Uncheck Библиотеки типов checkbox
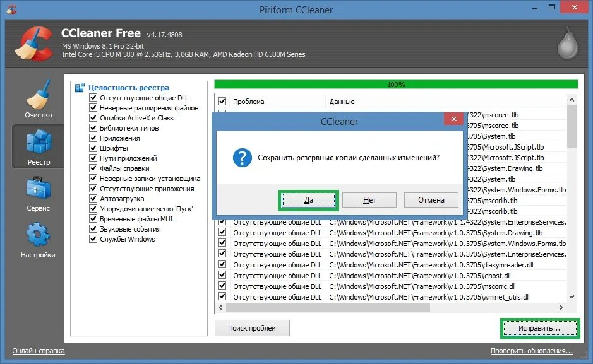Screen dimensions: 593x364 pos(93,127)
